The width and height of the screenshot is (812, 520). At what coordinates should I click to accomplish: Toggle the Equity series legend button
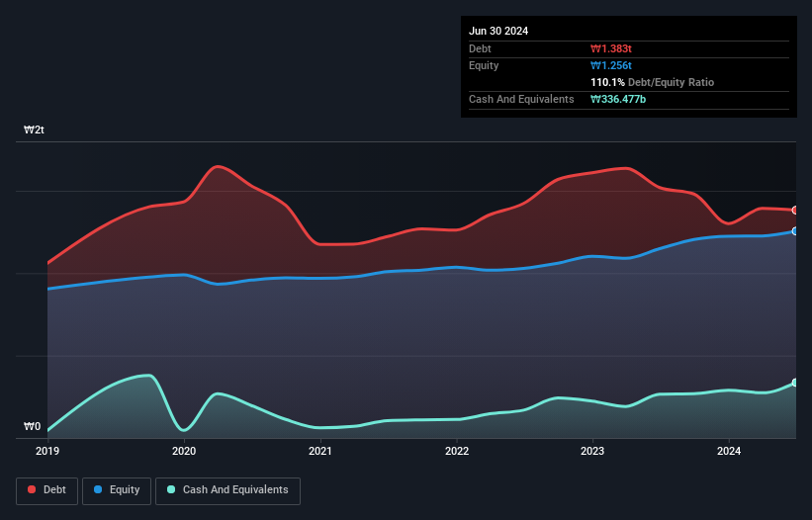pos(117,490)
